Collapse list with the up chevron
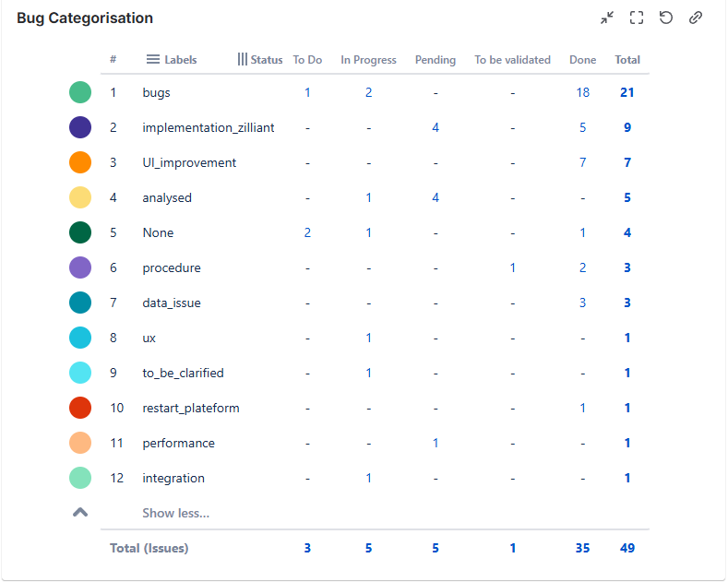 pos(80,512)
